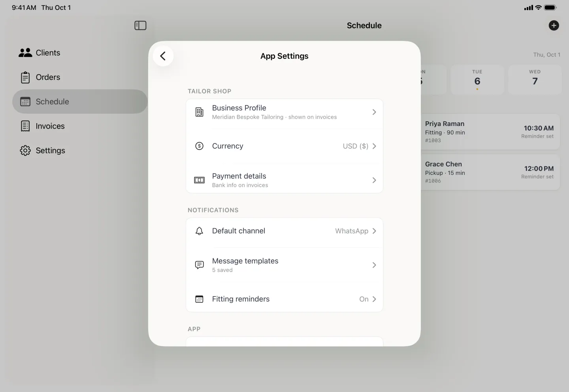
Task: Open Default channel chevron beside WhatsApp
Action: pyautogui.click(x=374, y=231)
